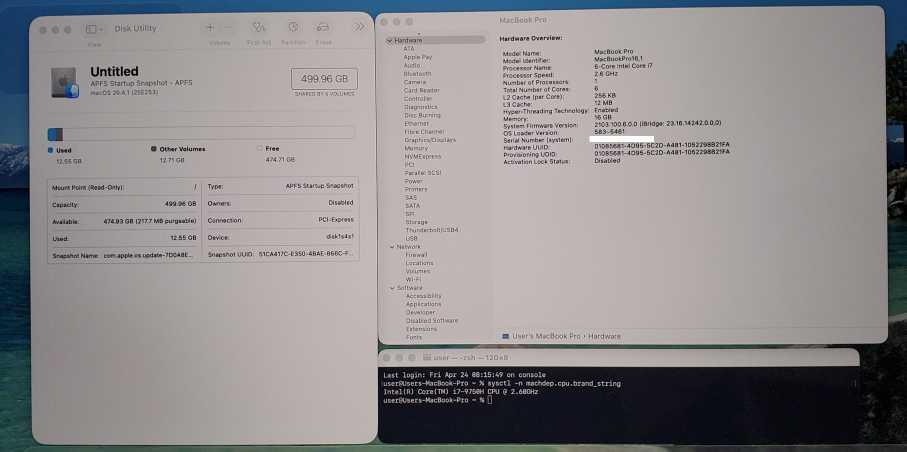The width and height of the screenshot is (907, 452).
Task: Click the disk usage bar in Disk Utility
Action: click(x=201, y=134)
